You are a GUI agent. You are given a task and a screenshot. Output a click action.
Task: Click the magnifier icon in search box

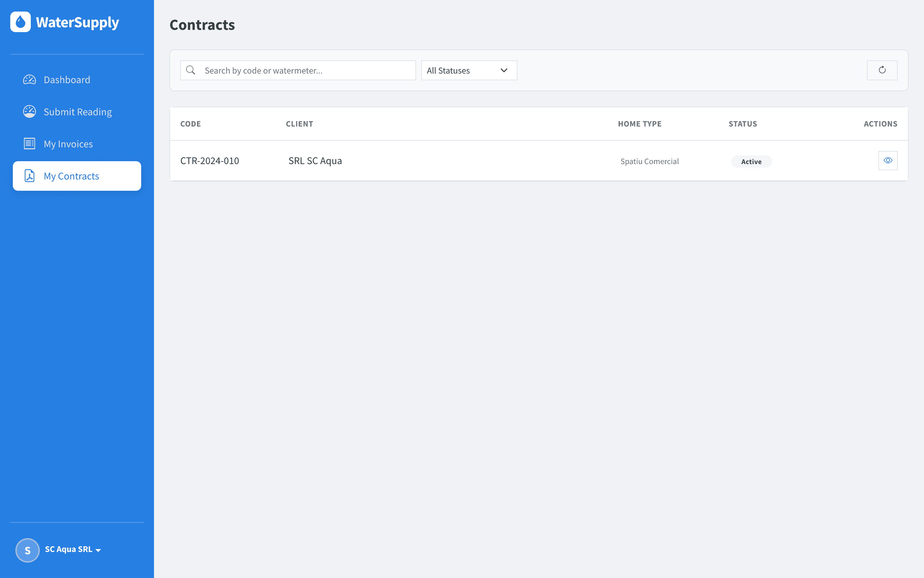[191, 70]
